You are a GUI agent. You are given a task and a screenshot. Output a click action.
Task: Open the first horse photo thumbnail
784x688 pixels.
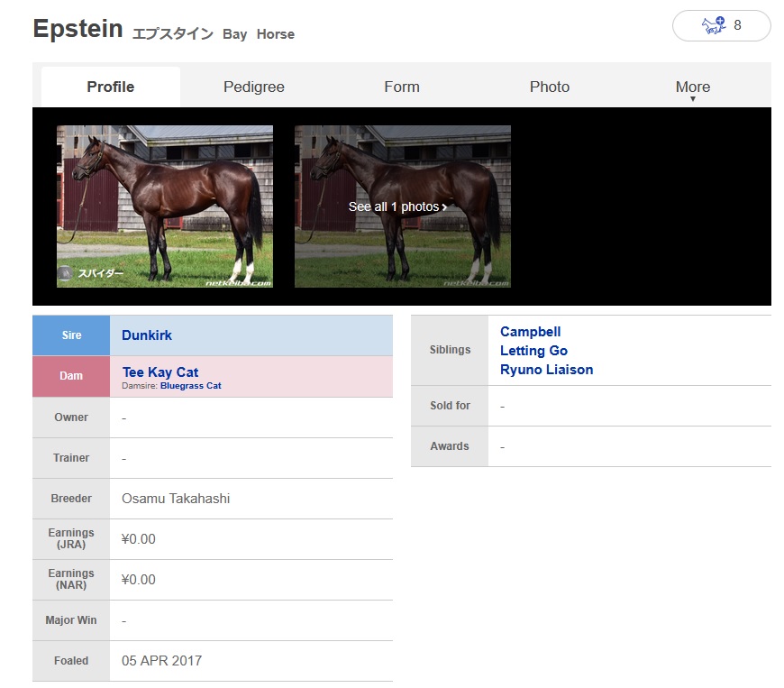165,206
